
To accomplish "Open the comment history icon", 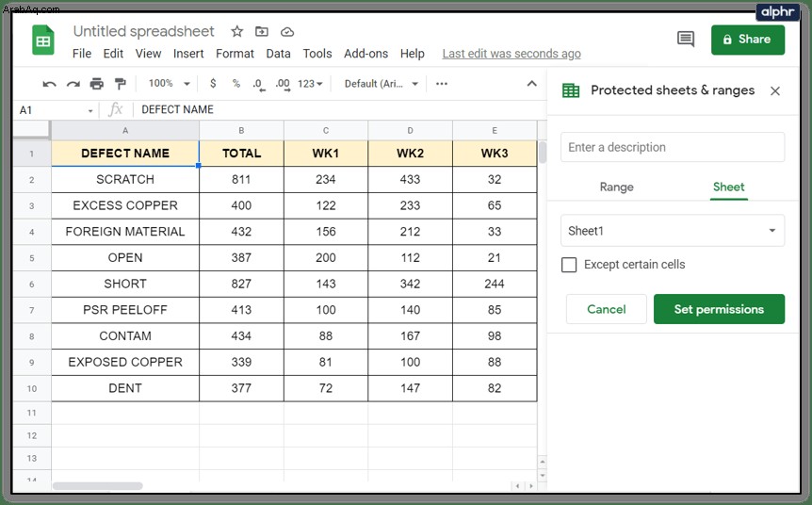I will coord(686,39).
